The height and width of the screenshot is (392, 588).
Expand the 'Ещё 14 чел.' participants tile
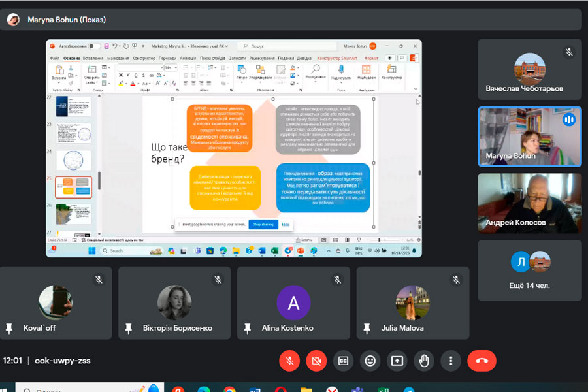tap(530, 270)
